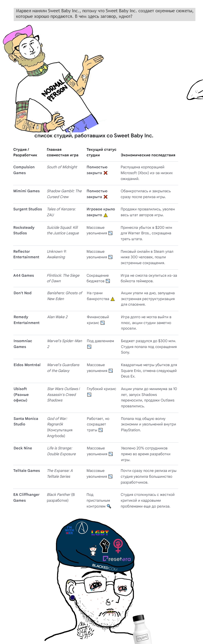The height and width of the screenshot is (644, 203).
Task: Click the rainbow LGBT text on the beret
Action: pyautogui.click(x=100, y=533)
